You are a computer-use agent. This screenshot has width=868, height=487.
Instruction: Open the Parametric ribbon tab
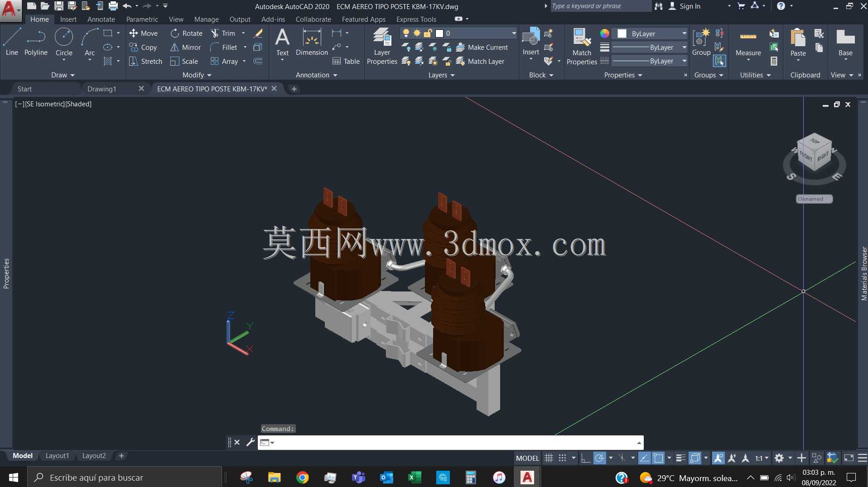click(142, 19)
